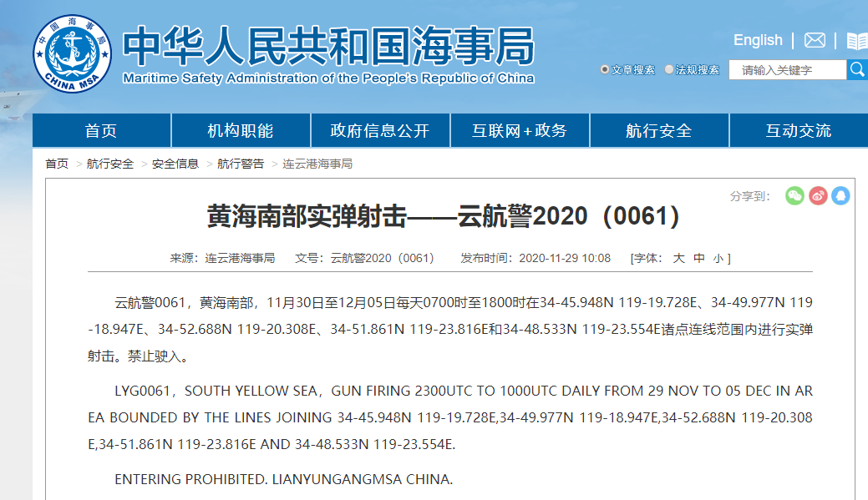Open 航行安全 navigation menu

[x=659, y=131]
